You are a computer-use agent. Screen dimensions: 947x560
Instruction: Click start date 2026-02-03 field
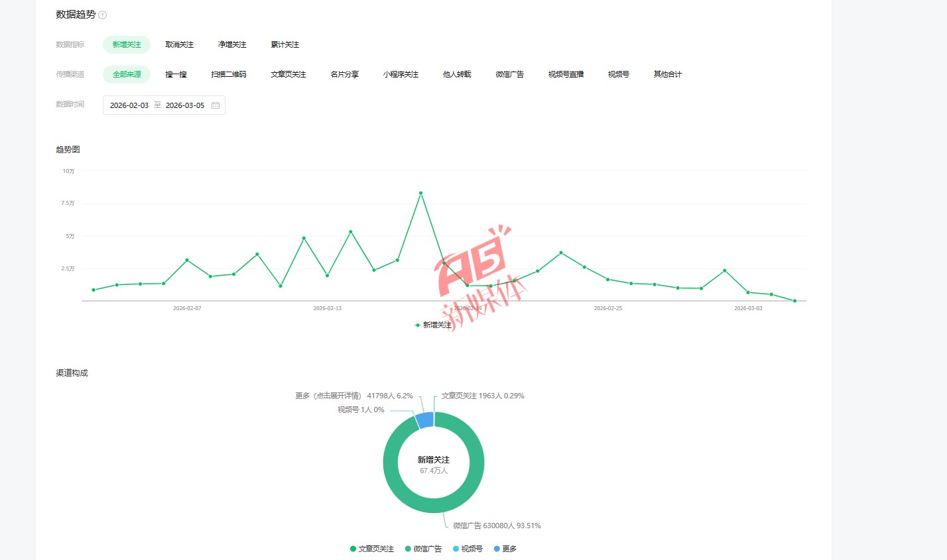click(x=129, y=105)
